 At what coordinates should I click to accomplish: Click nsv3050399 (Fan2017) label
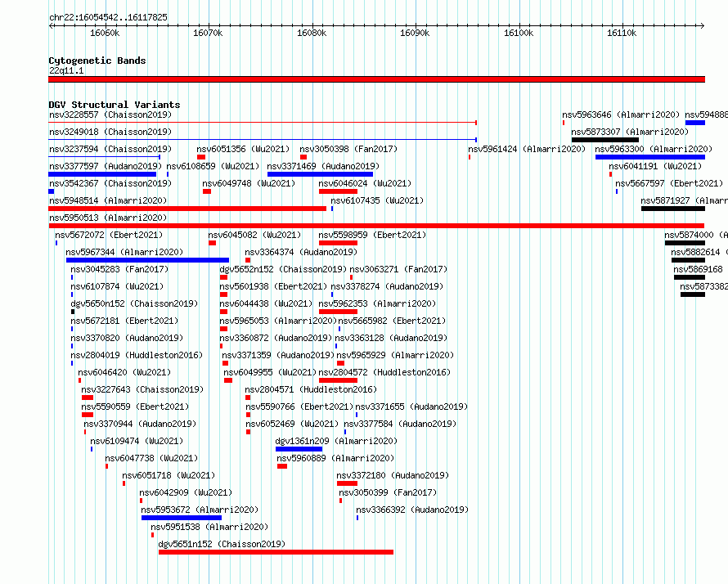389,492
